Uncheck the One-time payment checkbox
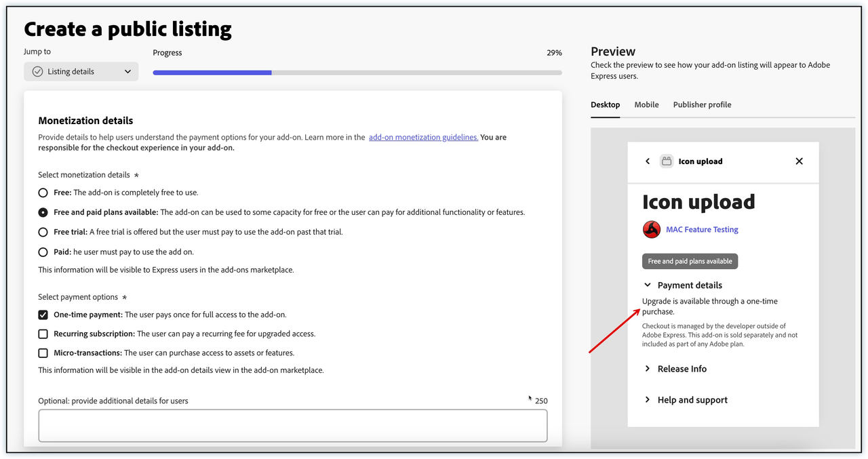 coord(43,315)
